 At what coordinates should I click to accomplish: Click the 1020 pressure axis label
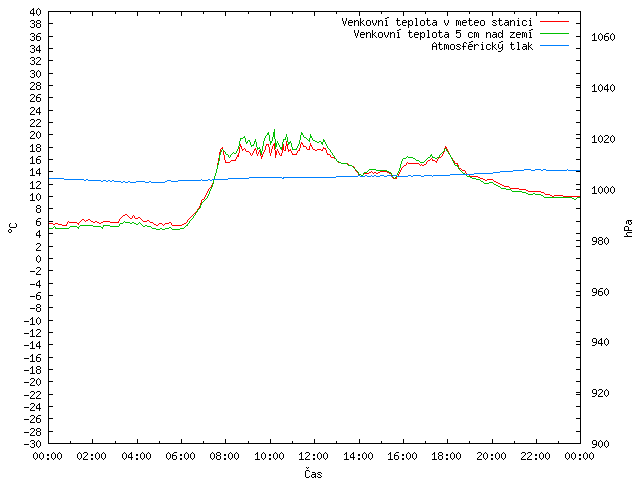coord(603,139)
